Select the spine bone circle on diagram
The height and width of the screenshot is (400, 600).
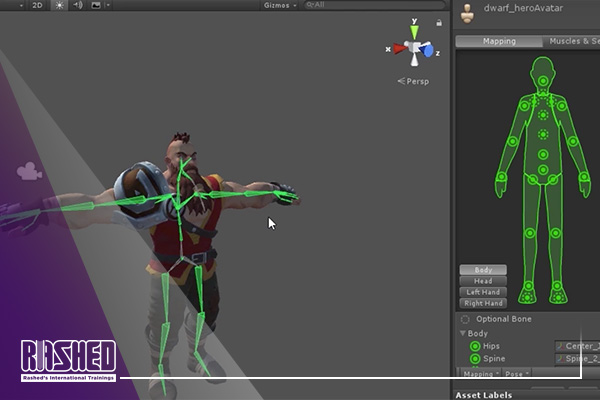(543, 155)
